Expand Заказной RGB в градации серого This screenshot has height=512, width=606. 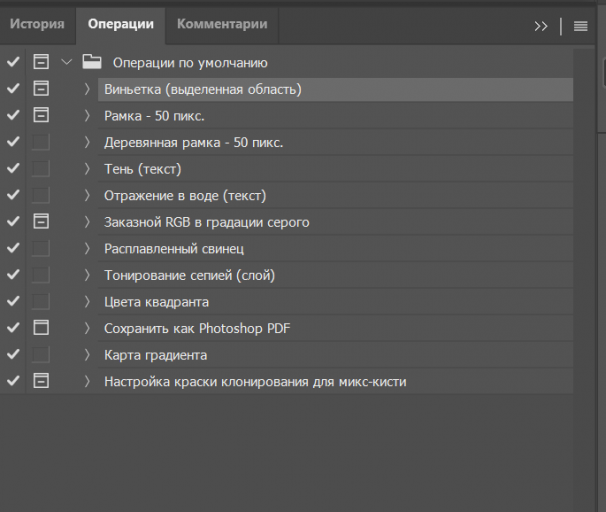point(87,222)
